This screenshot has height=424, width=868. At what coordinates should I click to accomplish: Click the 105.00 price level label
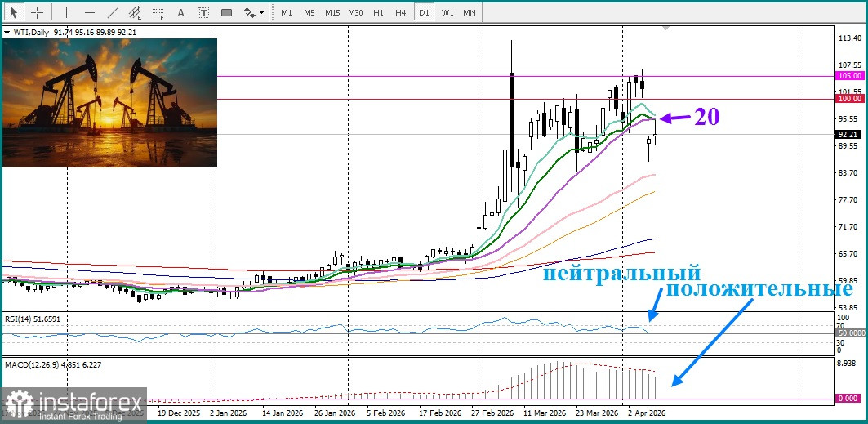850,75
